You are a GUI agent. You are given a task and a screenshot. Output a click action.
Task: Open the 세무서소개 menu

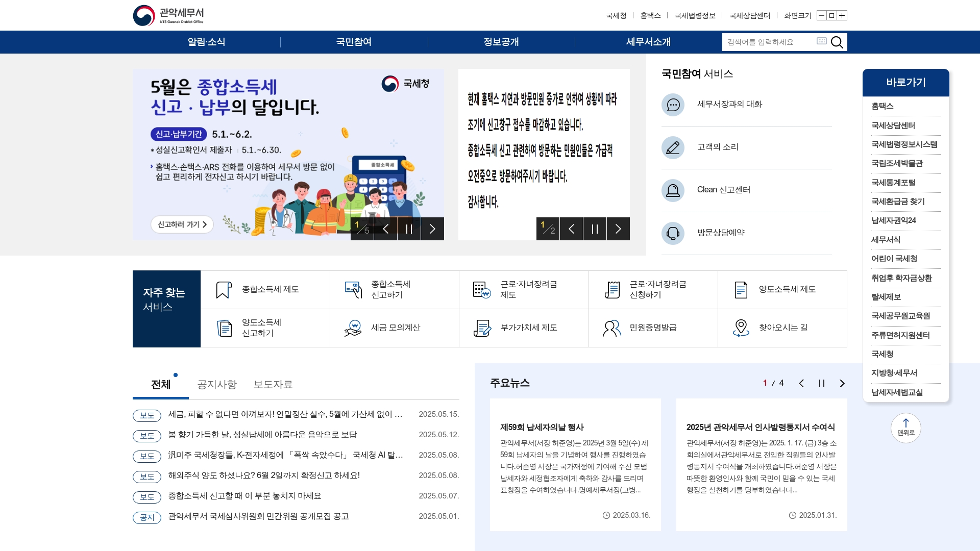pyautogui.click(x=648, y=42)
